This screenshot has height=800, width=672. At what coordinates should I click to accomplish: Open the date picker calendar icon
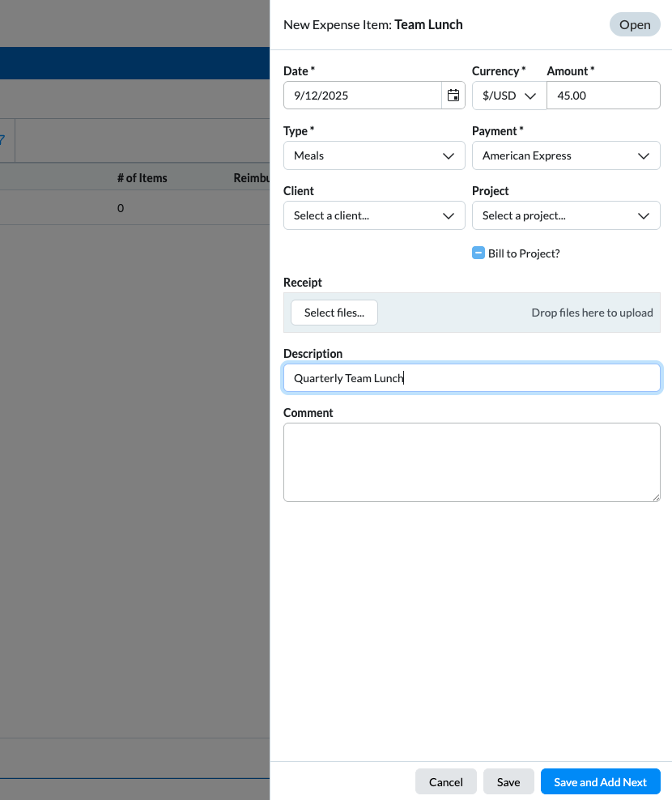[x=453, y=96]
